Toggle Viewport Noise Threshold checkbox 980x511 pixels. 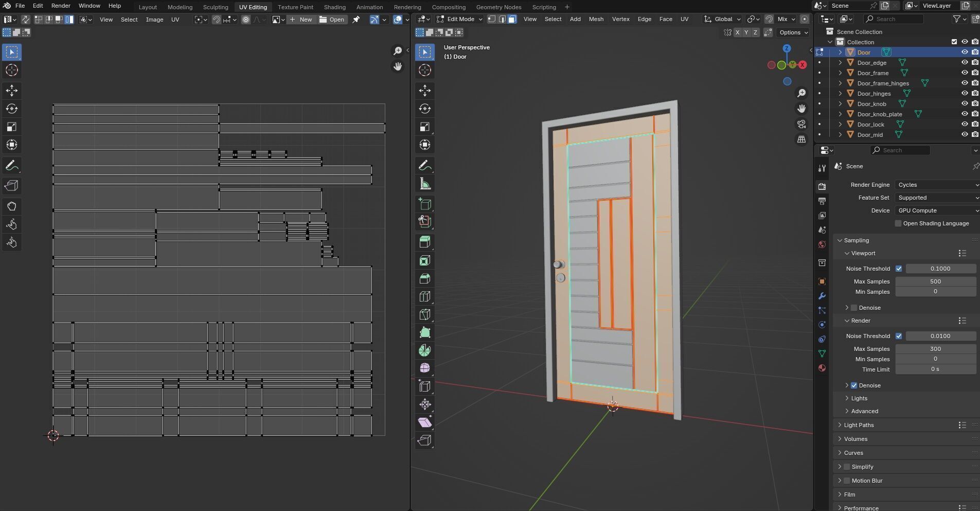(899, 269)
